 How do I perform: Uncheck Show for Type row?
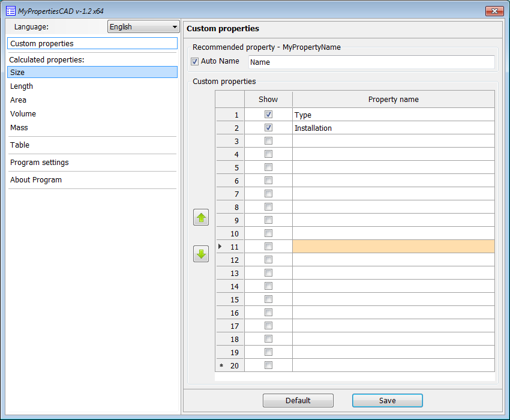click(x=268, y=115)
